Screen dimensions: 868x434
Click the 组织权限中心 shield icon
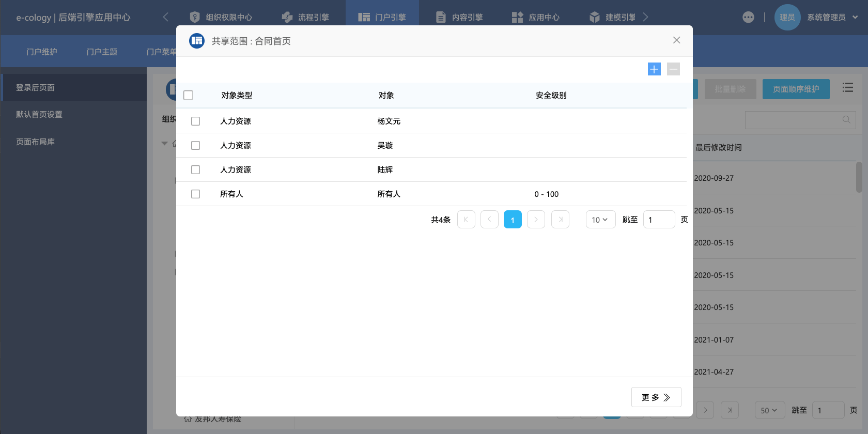(195, 17)
